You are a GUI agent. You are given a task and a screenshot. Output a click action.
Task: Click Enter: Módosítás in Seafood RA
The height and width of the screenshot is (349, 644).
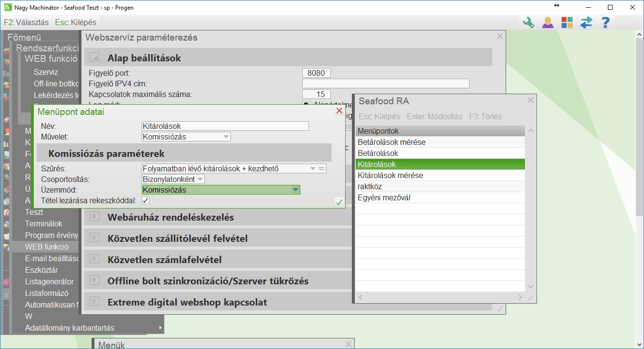pos(434,117)
